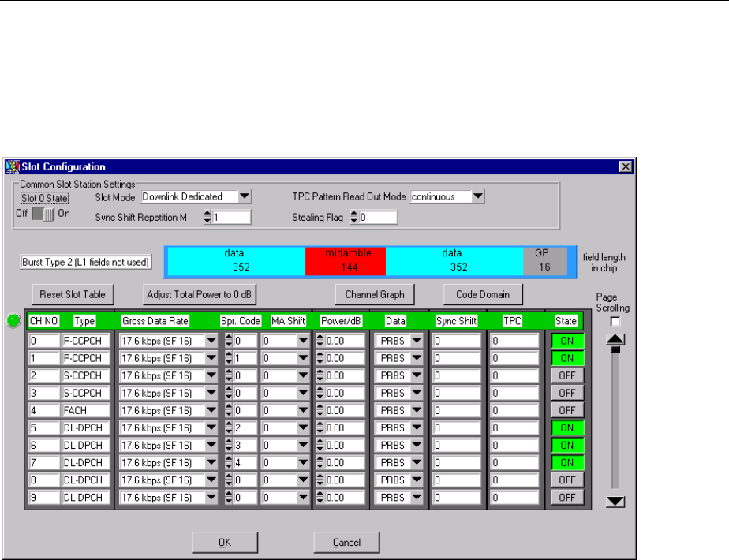Open Data PRBS dropdown for channel 0
Screen dimensions: 729x560
coord(417,341)
